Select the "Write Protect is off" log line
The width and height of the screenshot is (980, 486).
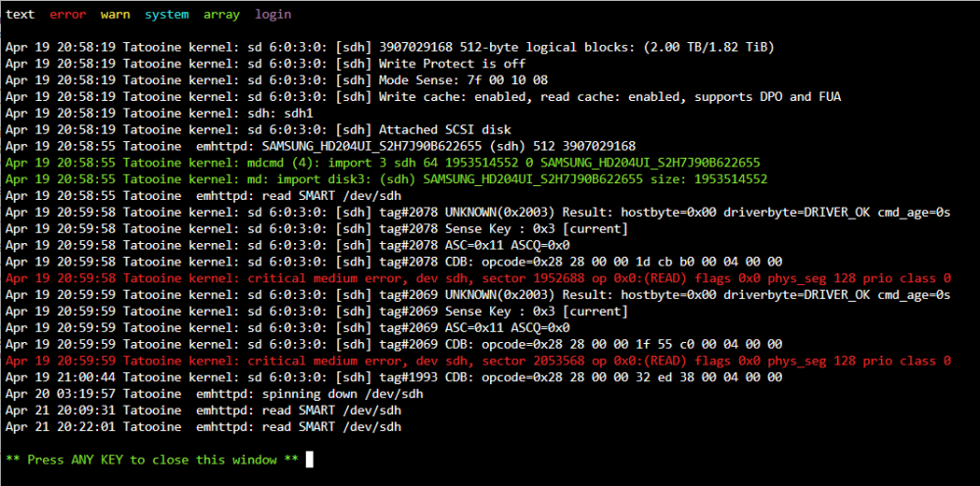(266, 64)
